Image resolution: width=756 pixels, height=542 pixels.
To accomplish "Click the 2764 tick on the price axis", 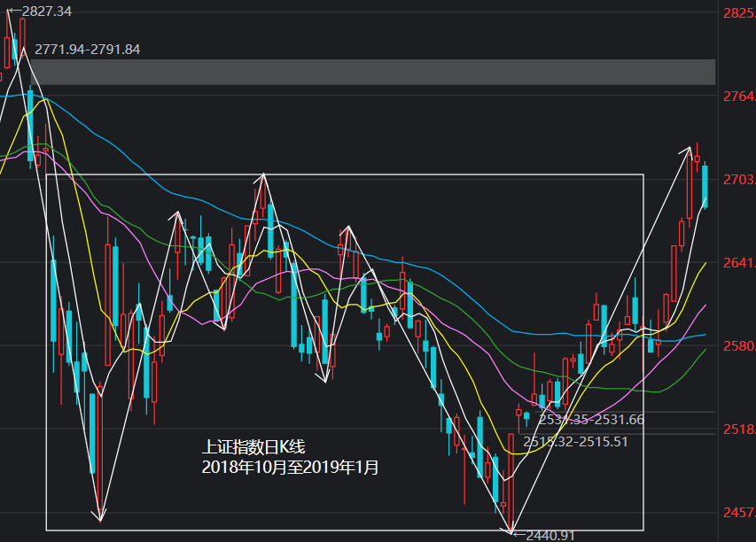I will click(x=737, y=97).
